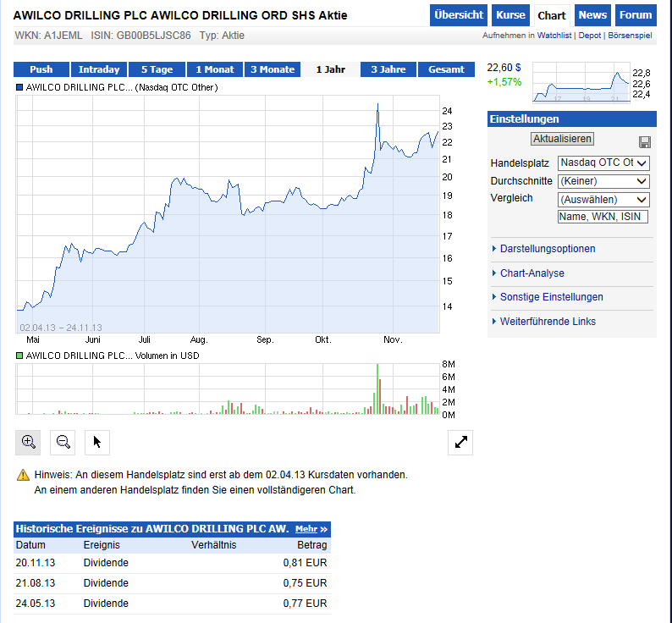This screenshot has height=623, width=672.
Task: Click the Börsenspiel link
Action: (x=630, y=36)
